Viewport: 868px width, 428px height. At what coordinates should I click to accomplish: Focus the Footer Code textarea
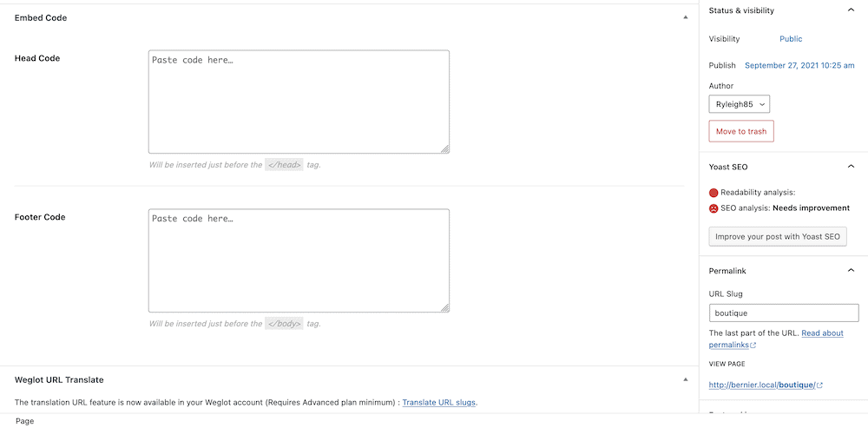[299, 260]
